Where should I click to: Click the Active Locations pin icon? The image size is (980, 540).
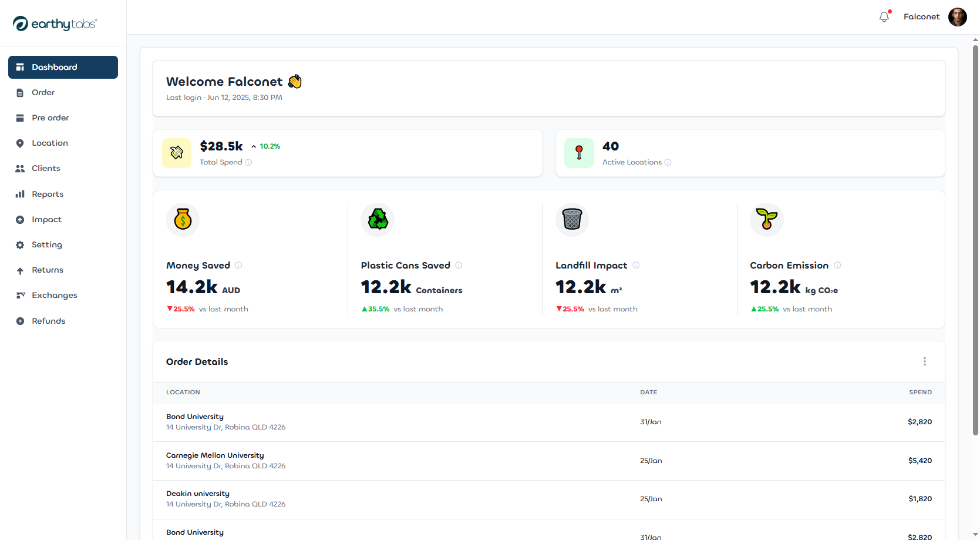pos(579,153)
